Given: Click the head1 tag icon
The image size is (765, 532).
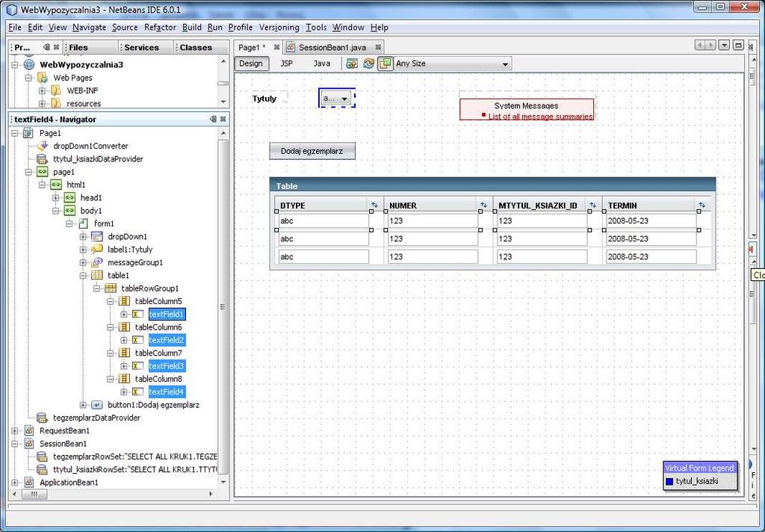Looking at the screenshot, I should pyautogui.click(x=69, y=198).
